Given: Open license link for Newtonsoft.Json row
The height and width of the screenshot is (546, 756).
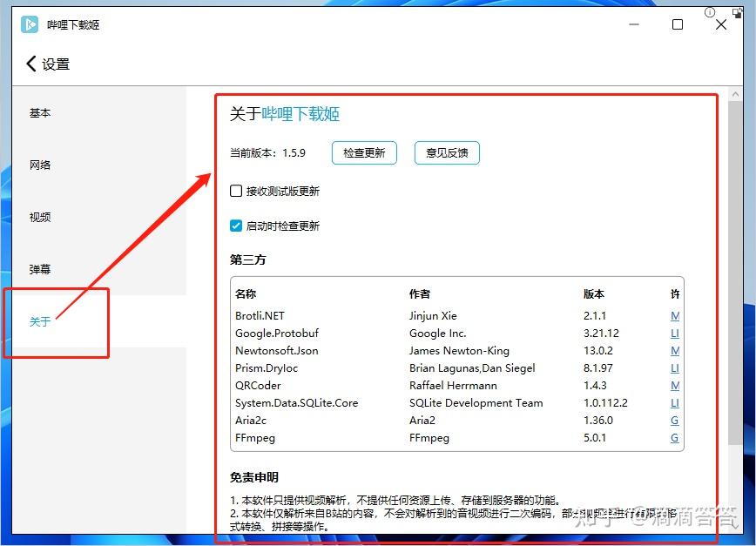Looking at the screenshot, I should [x=675, y=351].
